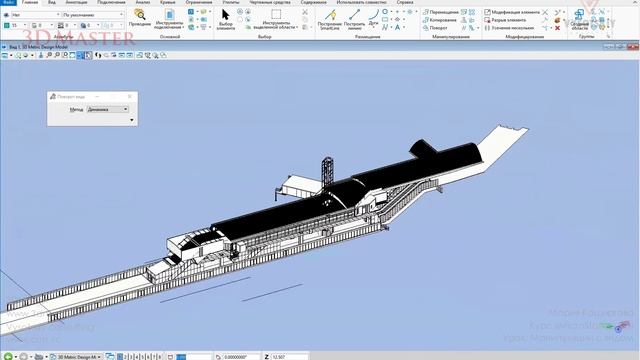640x360 pixels.
Task: Open the line weight dropdown
Action: tap(67, 25)
